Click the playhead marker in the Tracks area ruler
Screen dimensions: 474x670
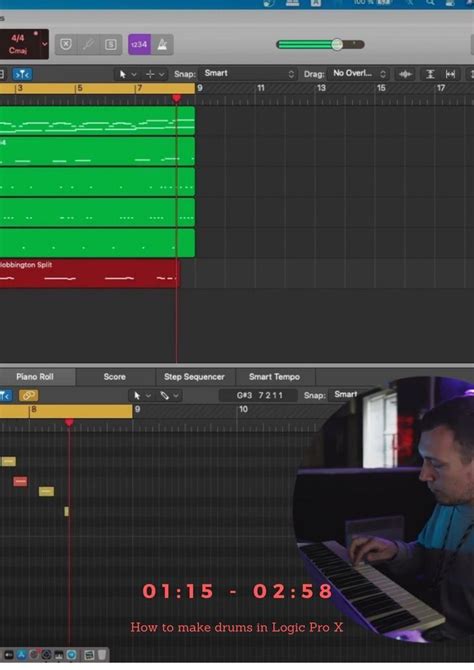(x=177, y=99)
